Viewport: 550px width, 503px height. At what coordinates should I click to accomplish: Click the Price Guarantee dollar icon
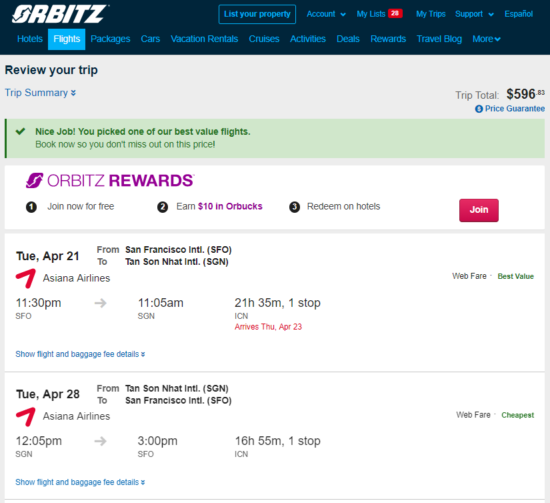point(479,109)
